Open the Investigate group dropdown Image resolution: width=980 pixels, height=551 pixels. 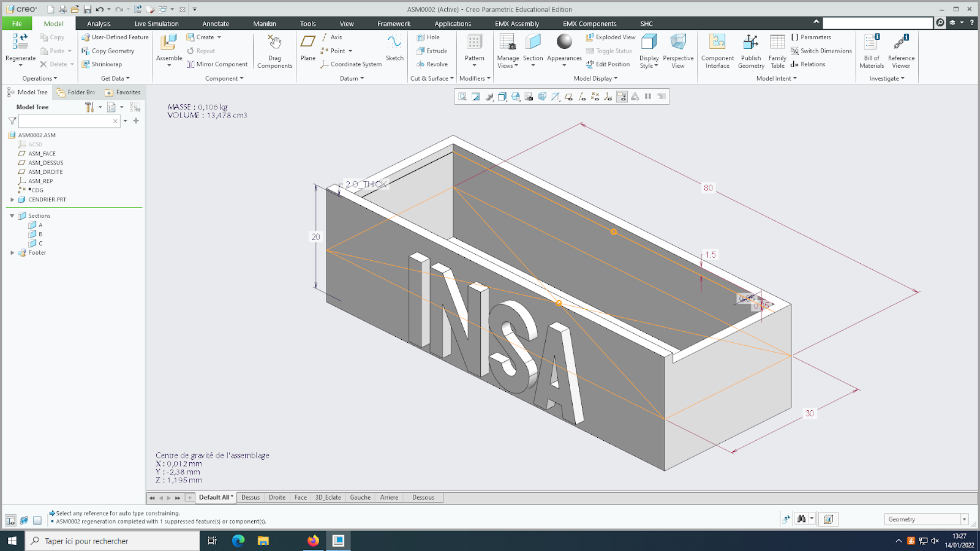coord(887,78)
